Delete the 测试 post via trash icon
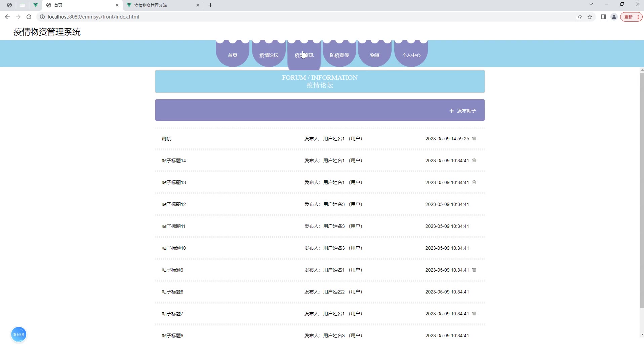Image resolution: width=644 pixels, height=348 pixels. click(474, 139)
